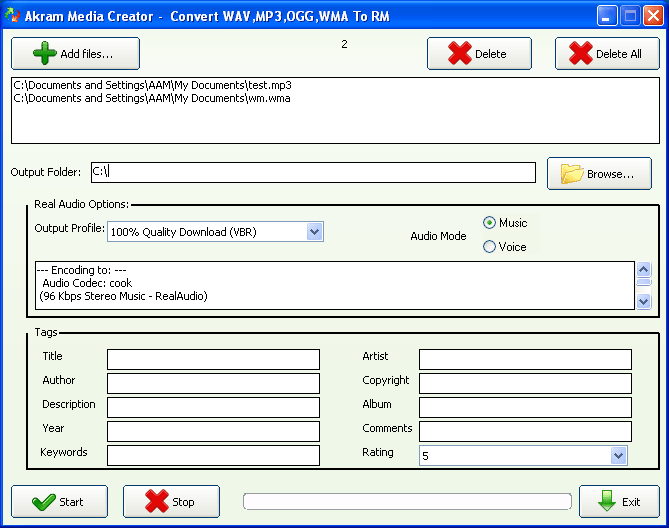Click into the Album tag field
The image size is (669, 528).
tap(525, 407)
